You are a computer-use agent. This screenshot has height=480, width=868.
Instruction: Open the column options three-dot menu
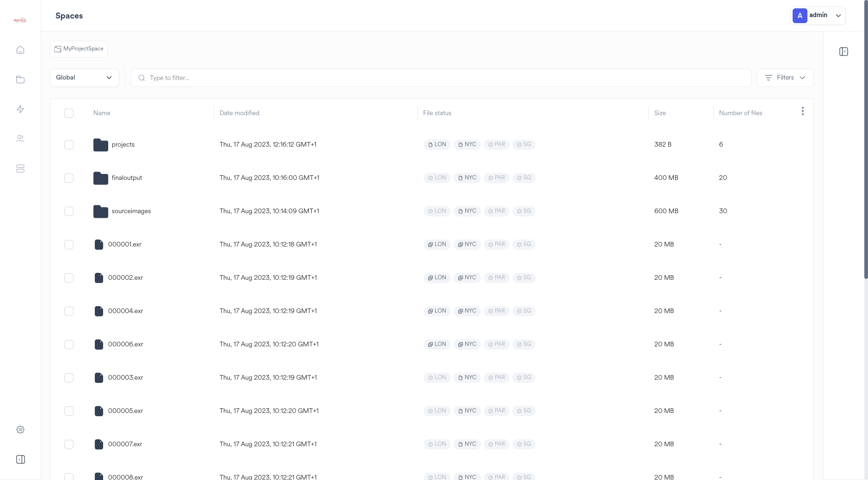pyautogui.click(x=803, y=111)
